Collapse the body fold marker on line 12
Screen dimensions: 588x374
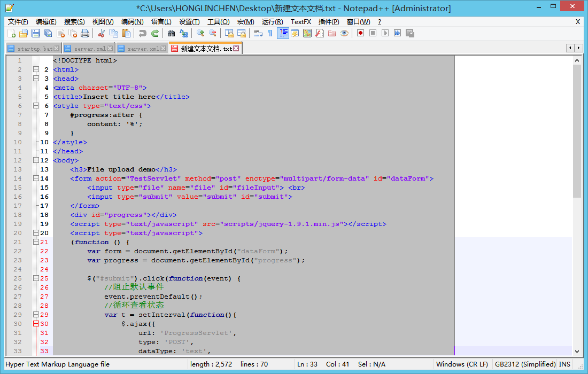pos(36,160)
